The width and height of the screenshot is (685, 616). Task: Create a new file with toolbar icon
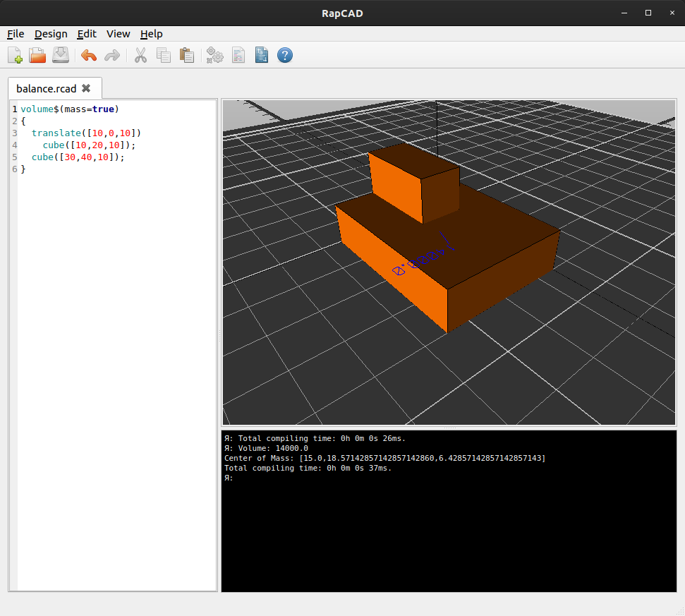15,55
